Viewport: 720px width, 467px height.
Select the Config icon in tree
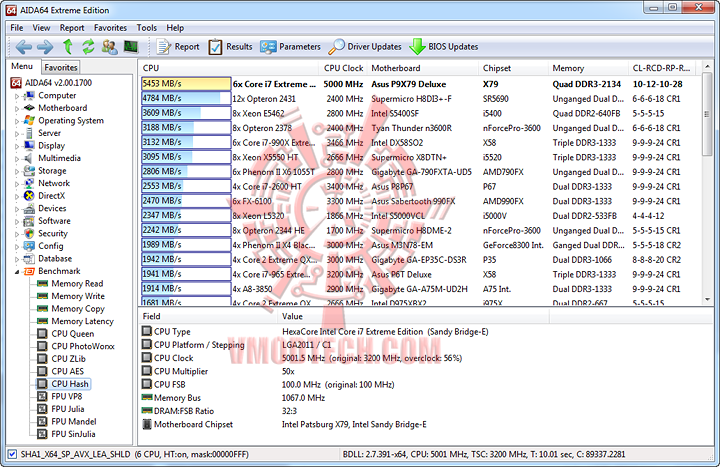click(29, 246)
